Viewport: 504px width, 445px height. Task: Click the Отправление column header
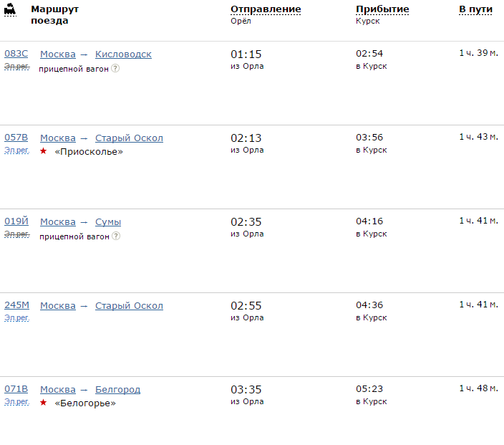[x=266, y=9]
